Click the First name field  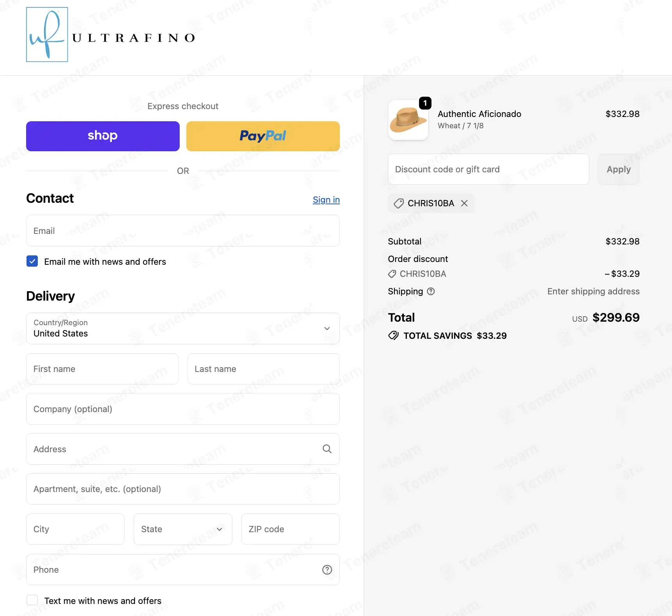(x=102, y=369)
